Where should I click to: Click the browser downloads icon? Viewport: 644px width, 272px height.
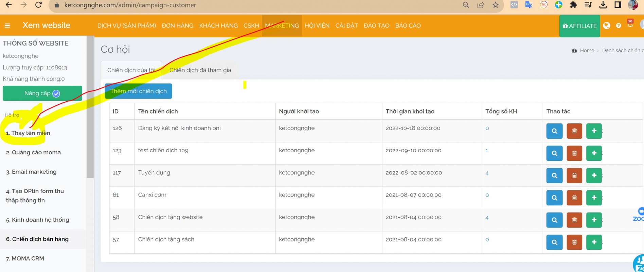pyautogui.click(x=603, y=5)
